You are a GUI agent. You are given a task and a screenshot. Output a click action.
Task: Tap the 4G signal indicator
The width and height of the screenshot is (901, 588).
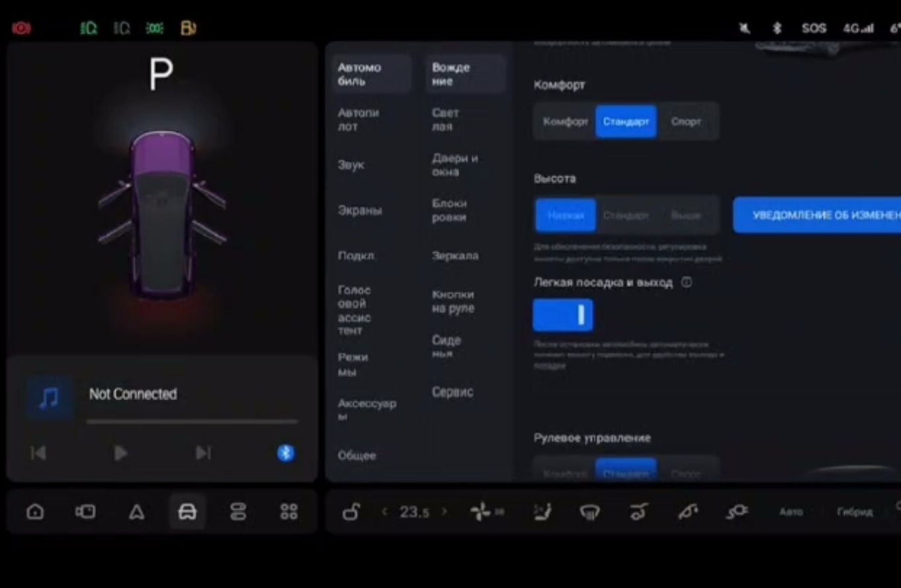pyautogui.click(x=858, y=28)
